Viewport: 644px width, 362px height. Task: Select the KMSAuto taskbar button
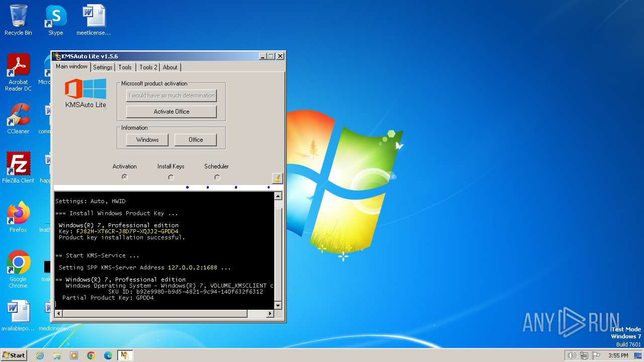click(125, 355)
